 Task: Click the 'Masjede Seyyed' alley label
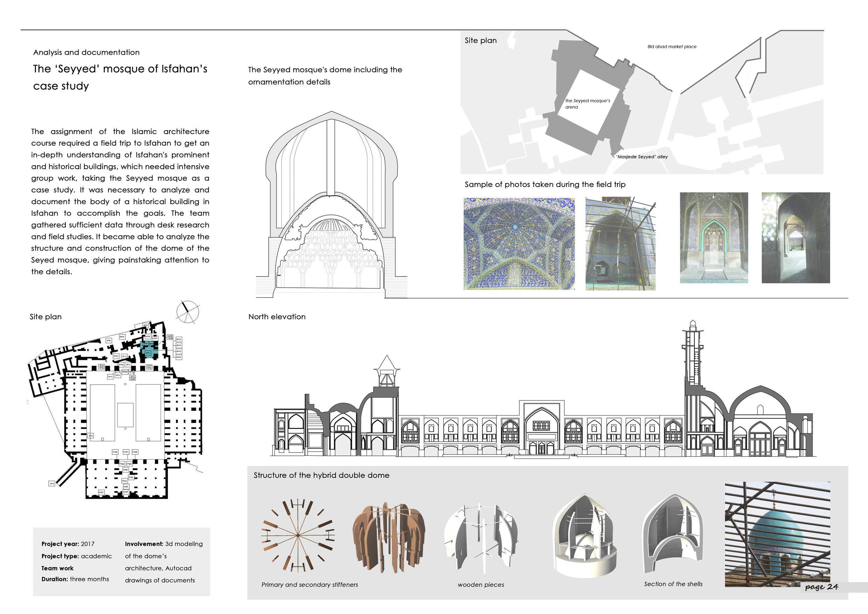[x=642, y=157]
